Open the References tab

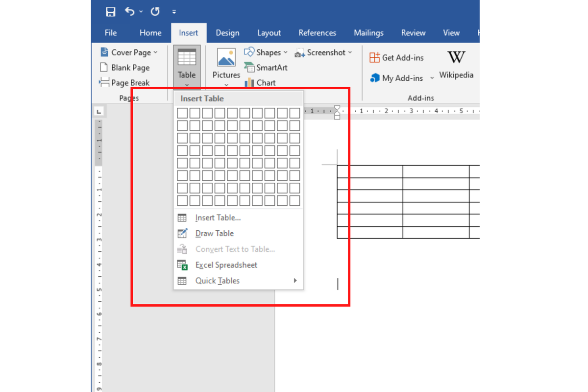click(317, 33)
